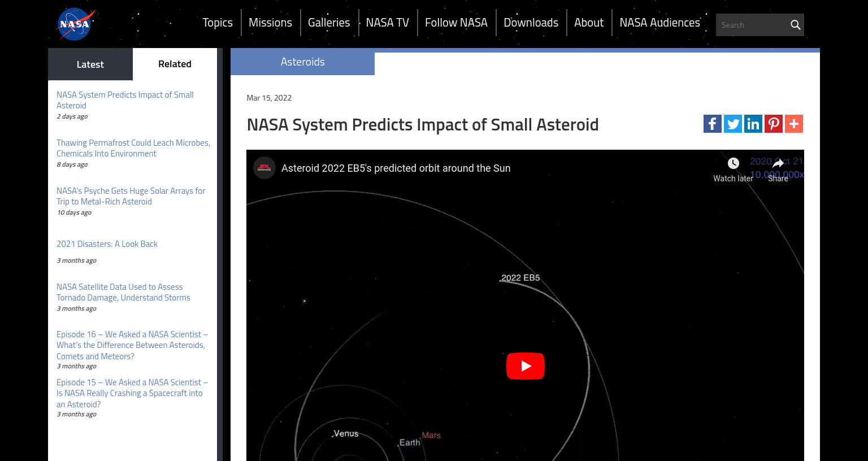Click the article headline text
Screen dimensions: 868x461
pos(423,125)
